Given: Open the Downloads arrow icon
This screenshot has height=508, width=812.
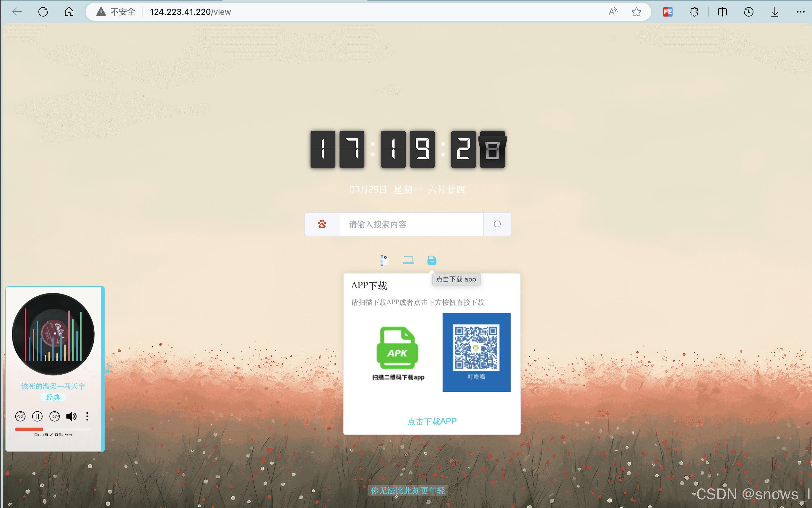Looking at the screenshot, I should [x=775, y=12].
